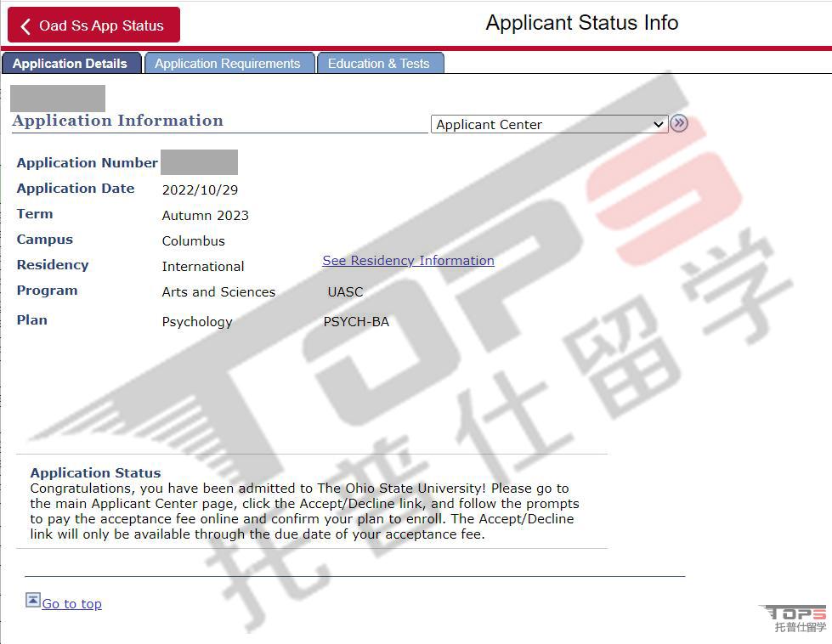
Task: Click the program value Arts and Sciences
Action: pyautogui.click(x=218, y=291)
